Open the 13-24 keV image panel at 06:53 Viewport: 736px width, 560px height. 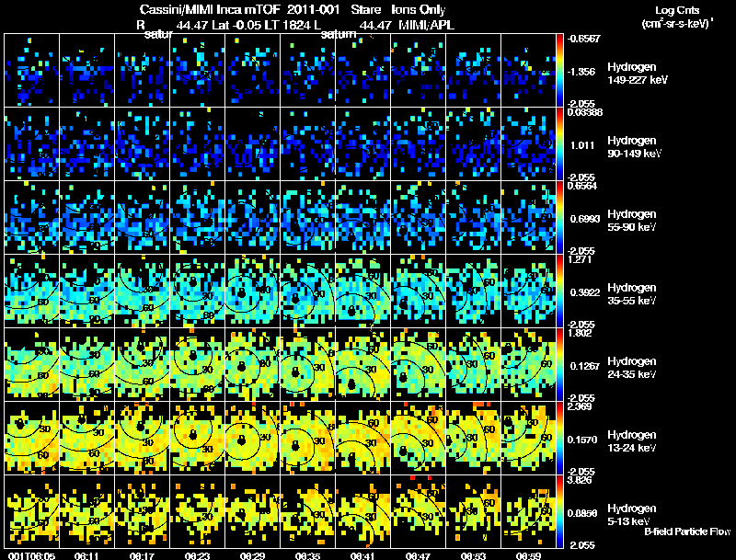tap(473, 439)
